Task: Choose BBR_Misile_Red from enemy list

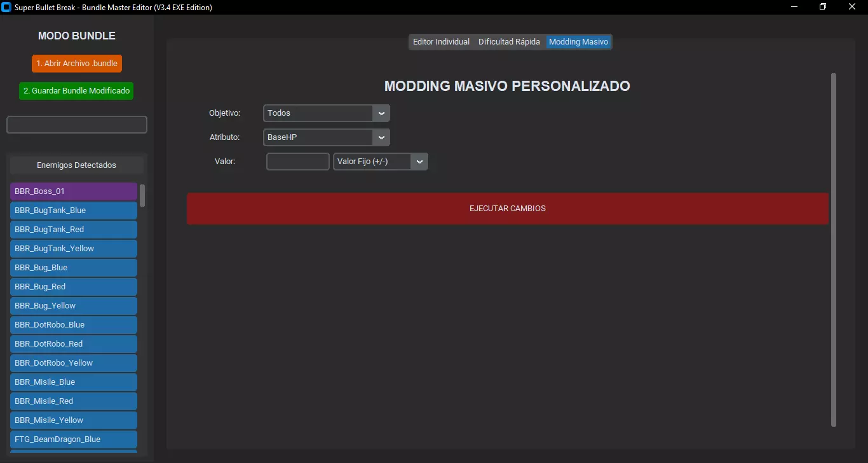Action: (74, 401)
